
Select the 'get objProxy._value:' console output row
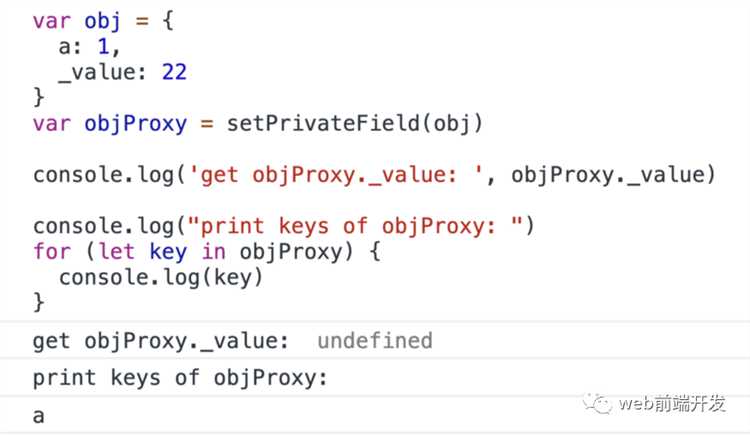click(x=375, y=341)
